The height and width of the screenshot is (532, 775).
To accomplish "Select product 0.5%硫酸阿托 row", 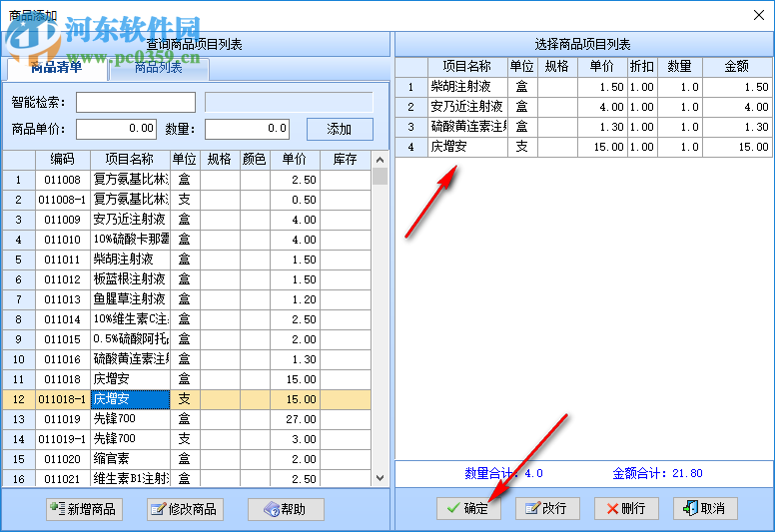I will (x=187, y=339).
